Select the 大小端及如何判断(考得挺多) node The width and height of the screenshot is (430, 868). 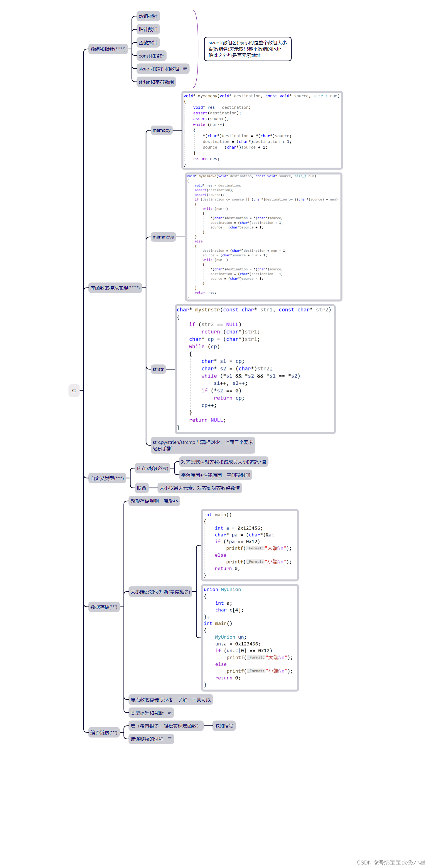click(x=160, y=591)
